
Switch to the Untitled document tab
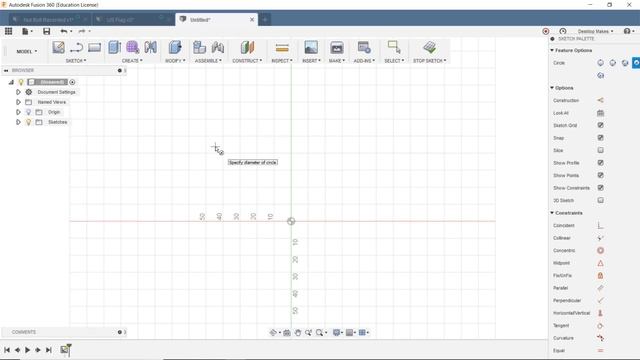coord(216,20)
